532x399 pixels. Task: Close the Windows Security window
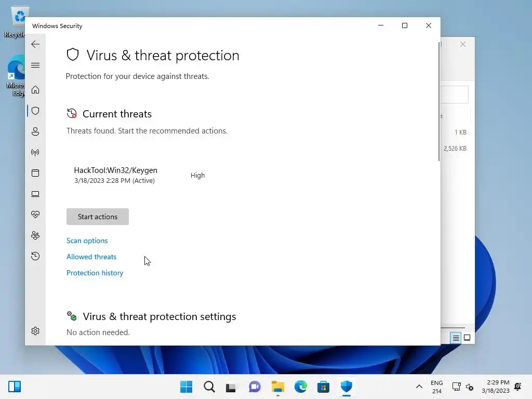[x=429, y=25]
